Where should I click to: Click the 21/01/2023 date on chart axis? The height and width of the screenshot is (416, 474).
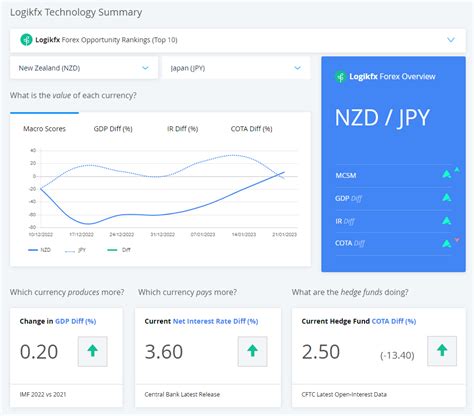point(284,234)
